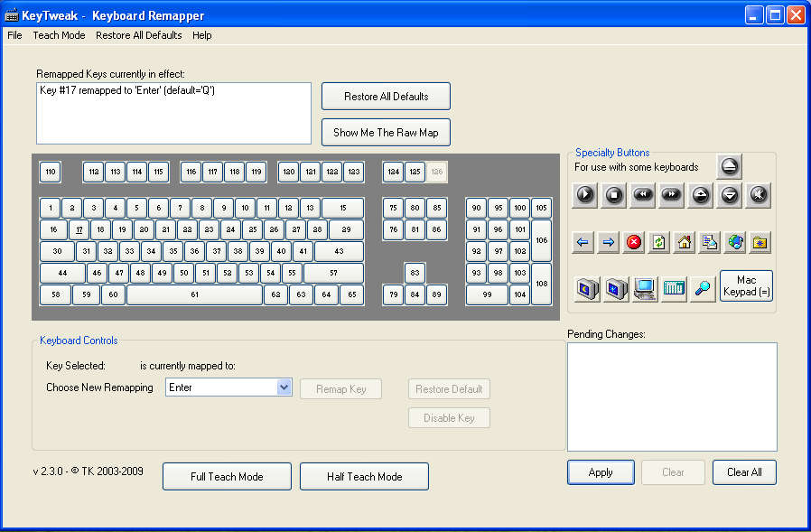Click the Apply button

(601, 472)
